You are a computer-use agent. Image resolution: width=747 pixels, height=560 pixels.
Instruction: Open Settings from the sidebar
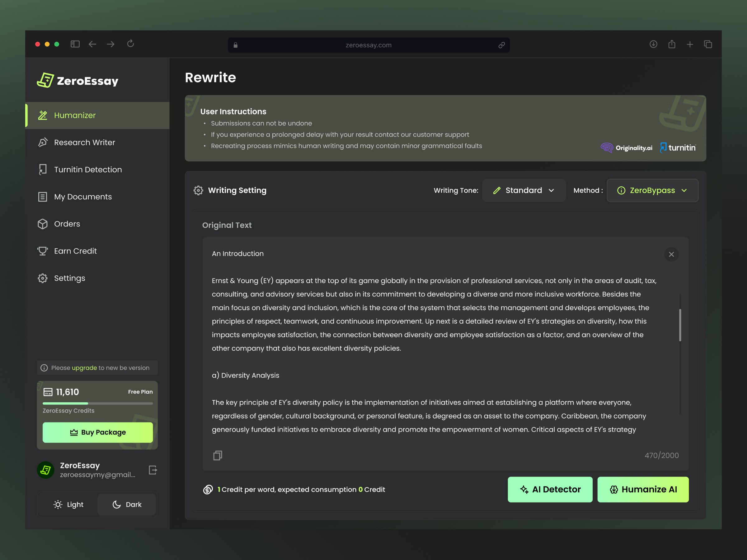point(70,278)
